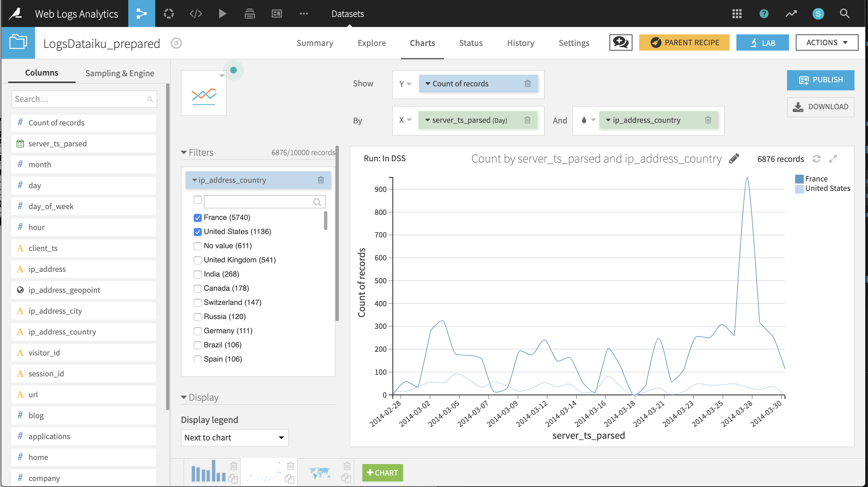This screenshot has width=868, height=487.
Task: Collapse the Filters section
Action: [x=197, y=152]
